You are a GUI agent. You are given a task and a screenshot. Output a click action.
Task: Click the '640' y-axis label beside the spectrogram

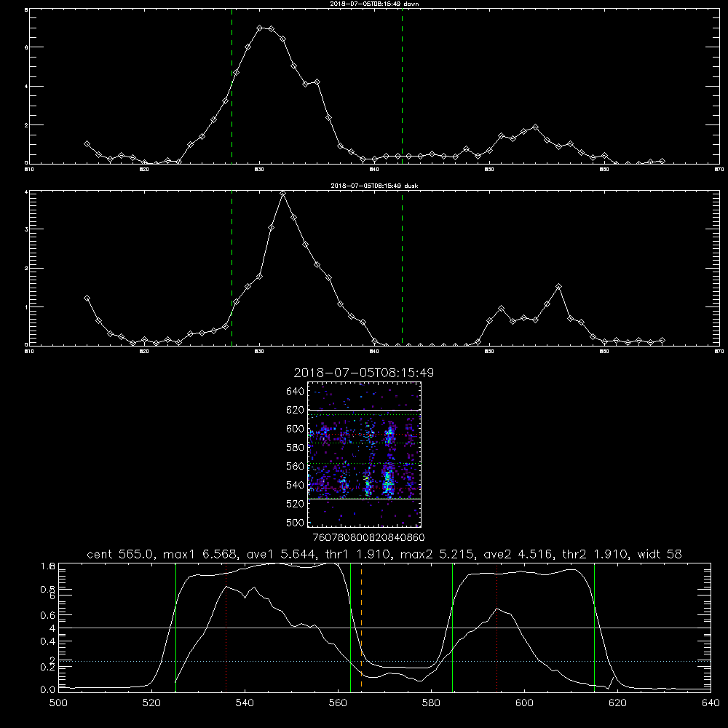coord(296,392)
